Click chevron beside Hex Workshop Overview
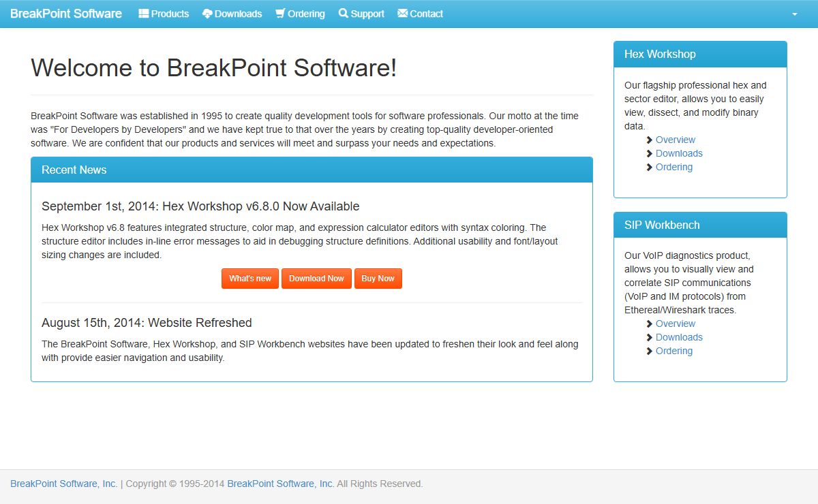Image resolution: width=818 pixels, height=504 pixels. [650, 140]
